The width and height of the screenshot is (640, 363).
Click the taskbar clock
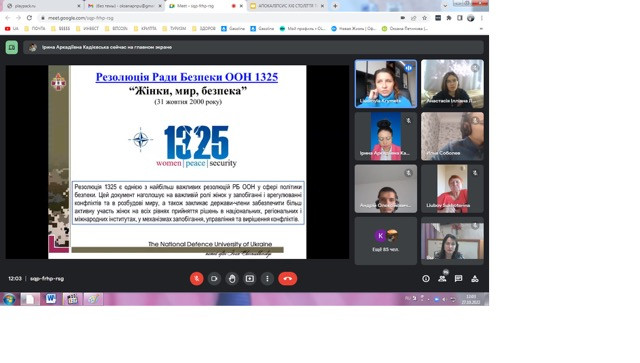coord(471,299)
